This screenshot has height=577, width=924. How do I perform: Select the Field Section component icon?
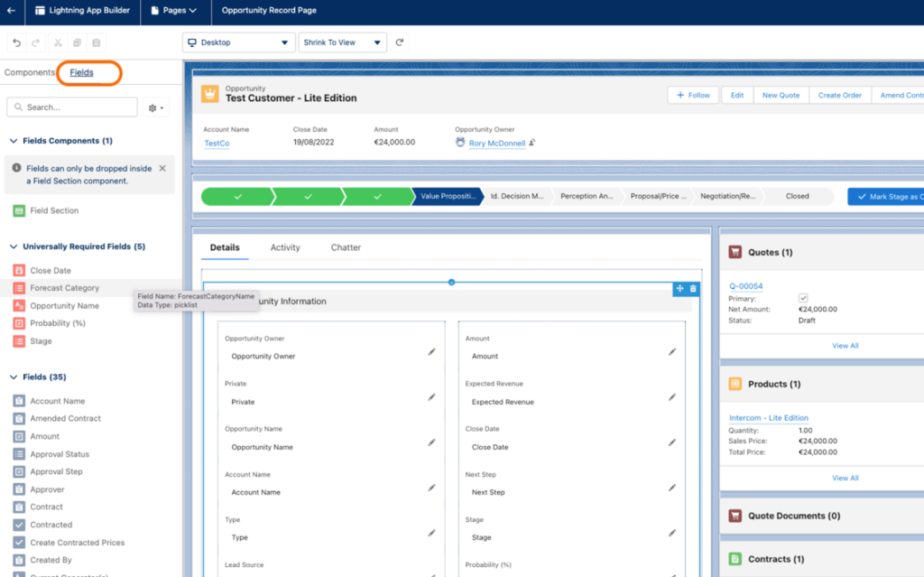(x=19, y=210)
